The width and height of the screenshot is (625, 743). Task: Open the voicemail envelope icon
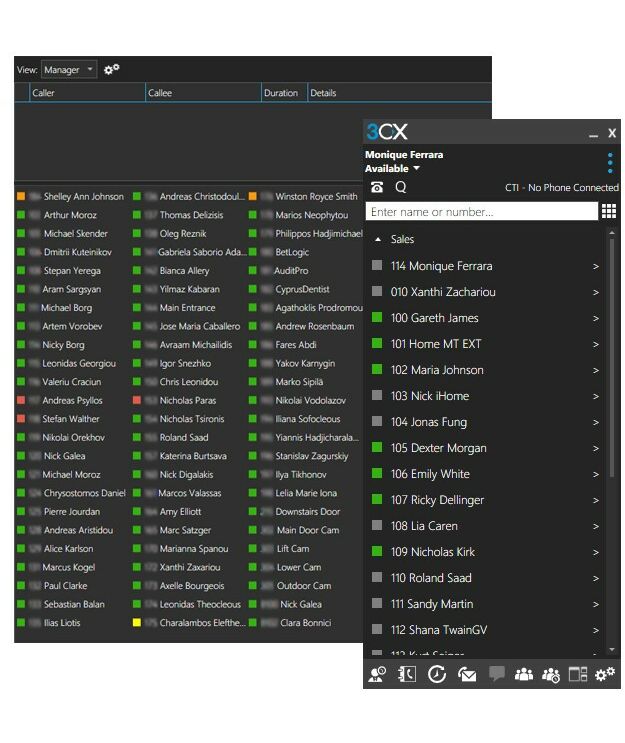[466, 675]
